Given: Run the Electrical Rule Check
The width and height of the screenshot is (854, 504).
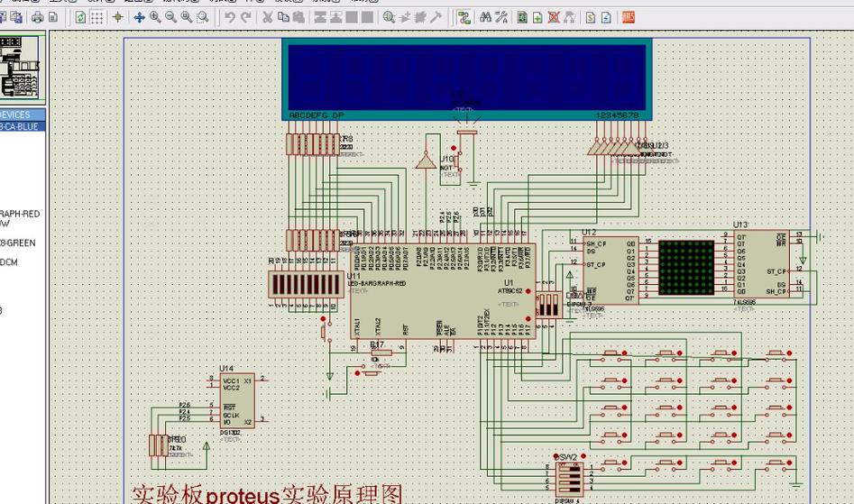Looking at the screenshot, I should click(x=606, y=17).
